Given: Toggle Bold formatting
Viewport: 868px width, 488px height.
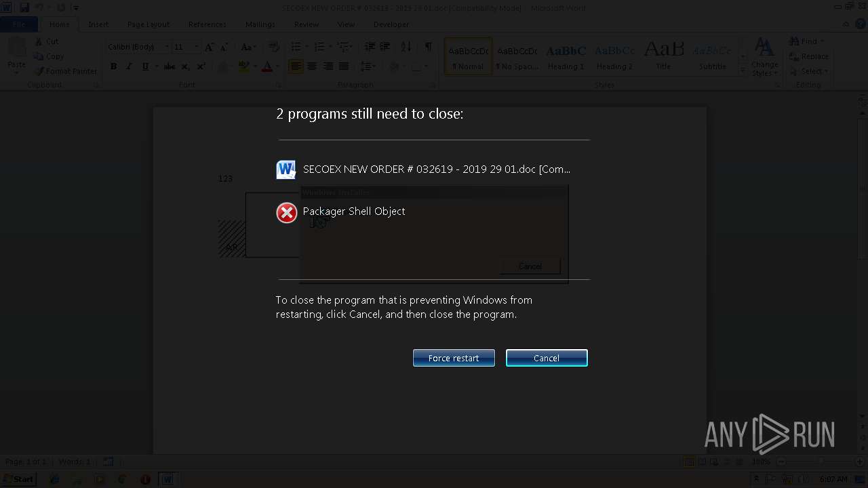Looking at the screenshot, I should pyautogui.click(x=113, y=66).
